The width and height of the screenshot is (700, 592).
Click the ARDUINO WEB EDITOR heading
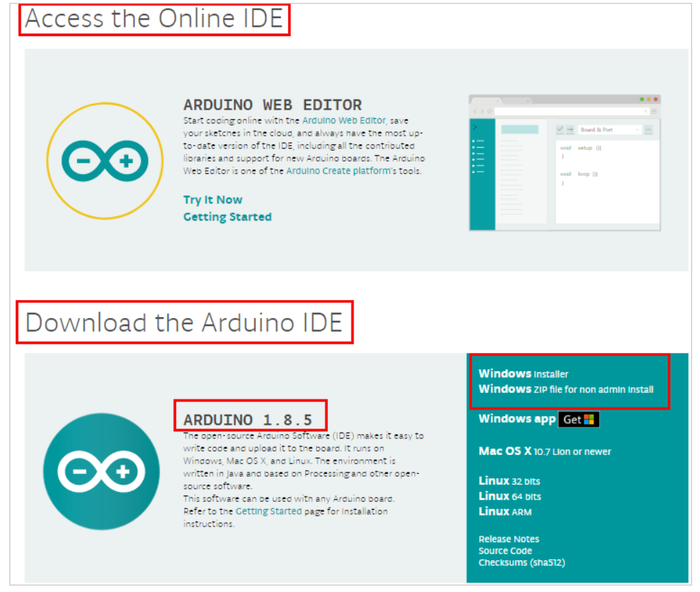coord(273,105)
